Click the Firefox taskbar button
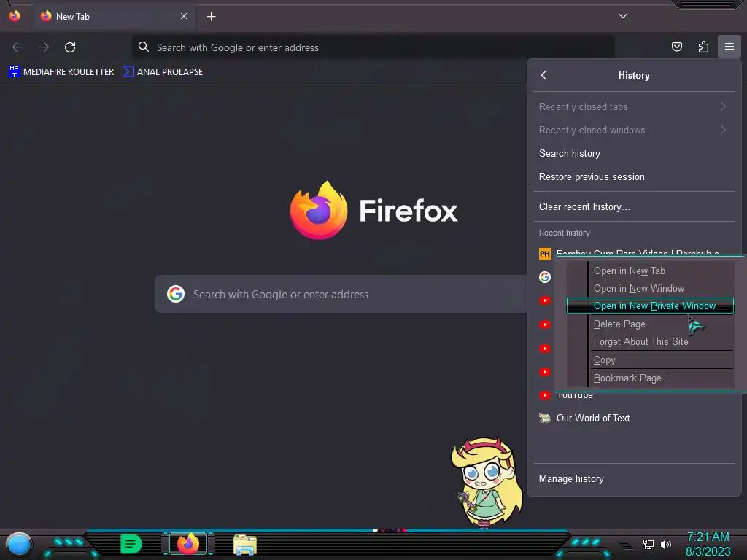The image size is (747, 560). (188, 544)
